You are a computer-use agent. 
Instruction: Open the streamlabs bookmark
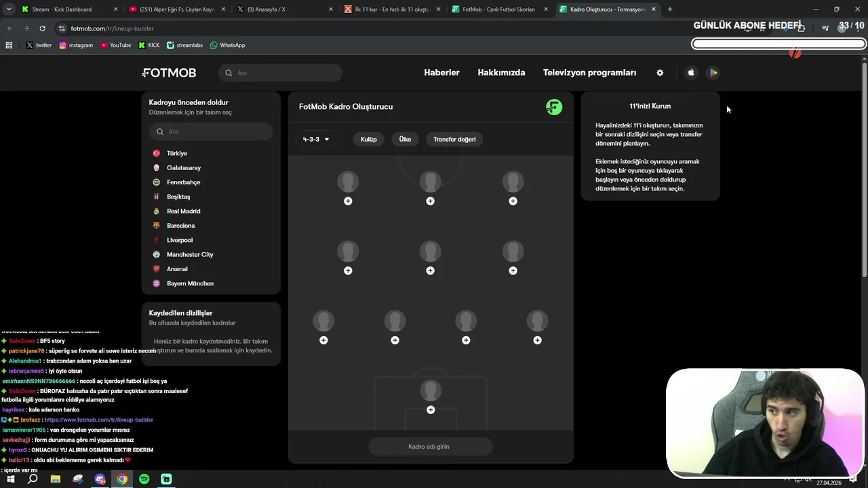tap(184, 45)
